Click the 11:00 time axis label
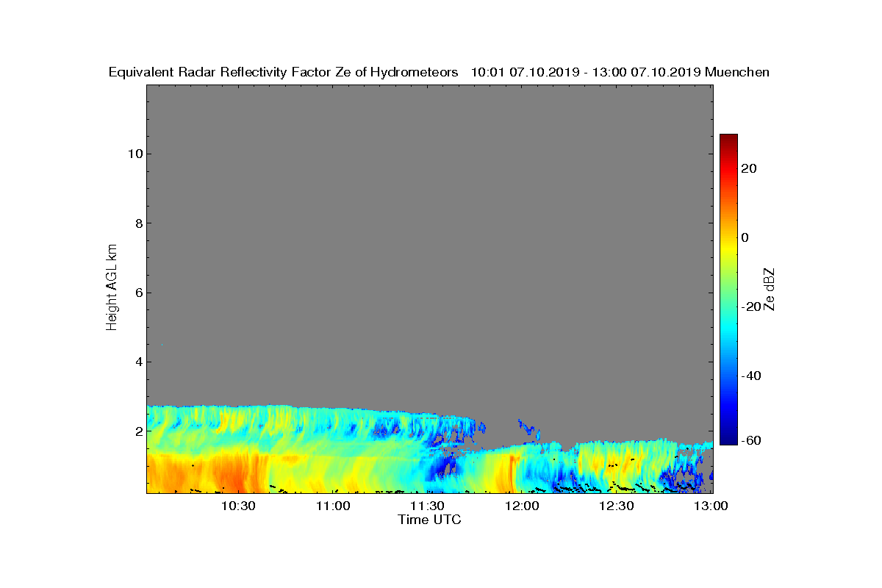 [x=333, y=506]
